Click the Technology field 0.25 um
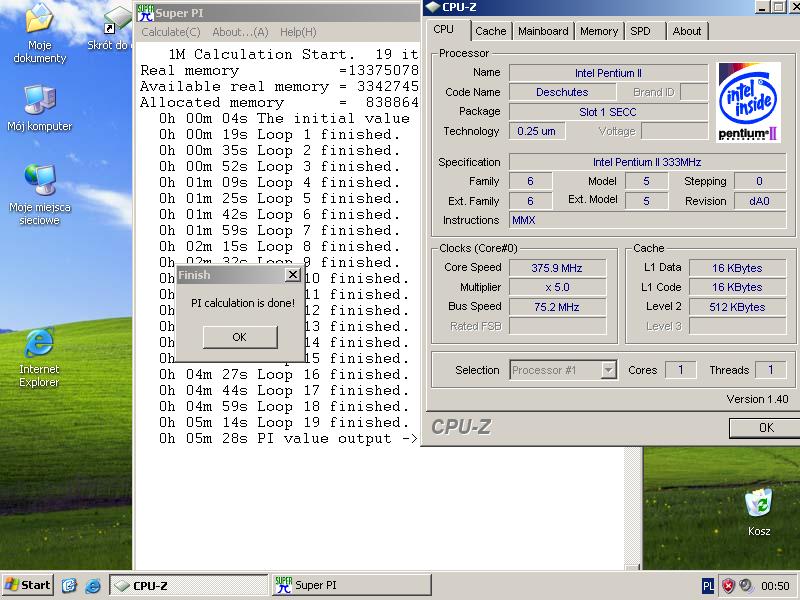This screenshot has height=600, width=800. (x=536, y=131)
